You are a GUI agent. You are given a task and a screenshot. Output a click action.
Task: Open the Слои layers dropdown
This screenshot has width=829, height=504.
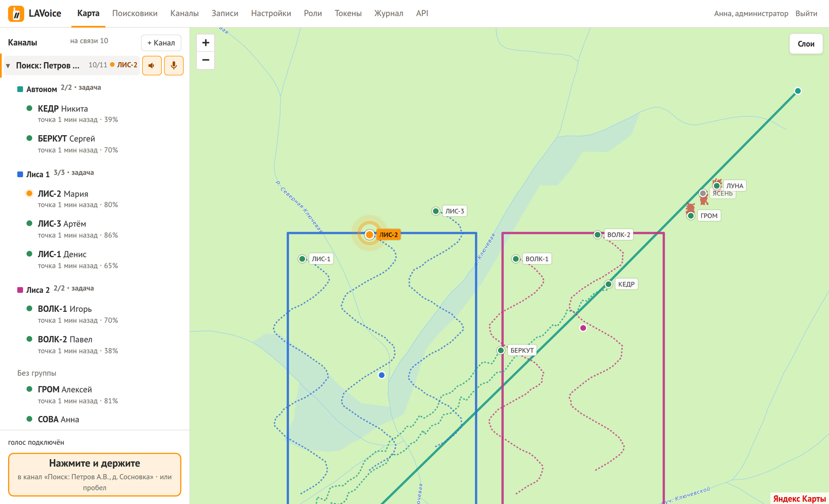tap(806, 44)
